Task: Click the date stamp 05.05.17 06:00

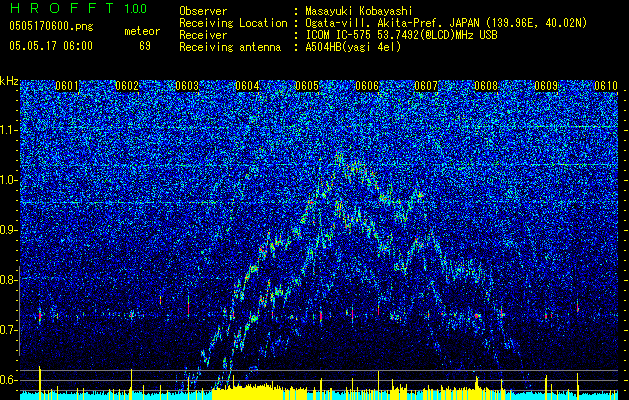Action: [51, 46]
